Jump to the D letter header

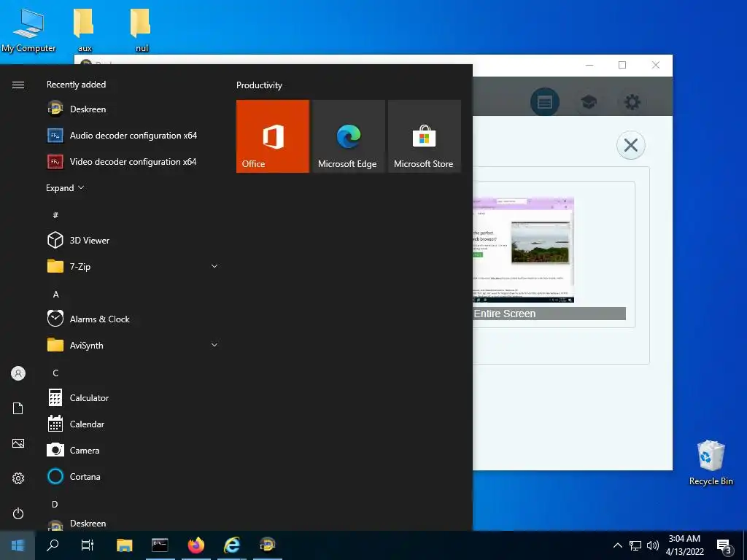coord(55,504)
